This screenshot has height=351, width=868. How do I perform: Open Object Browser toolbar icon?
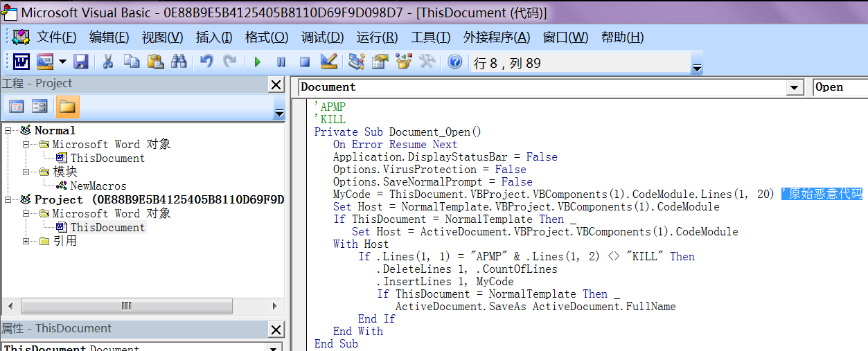[x=403, y=62]
